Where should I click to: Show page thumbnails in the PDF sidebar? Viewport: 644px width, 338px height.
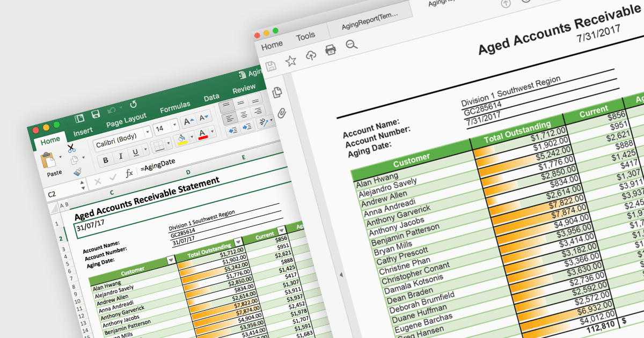277,92
